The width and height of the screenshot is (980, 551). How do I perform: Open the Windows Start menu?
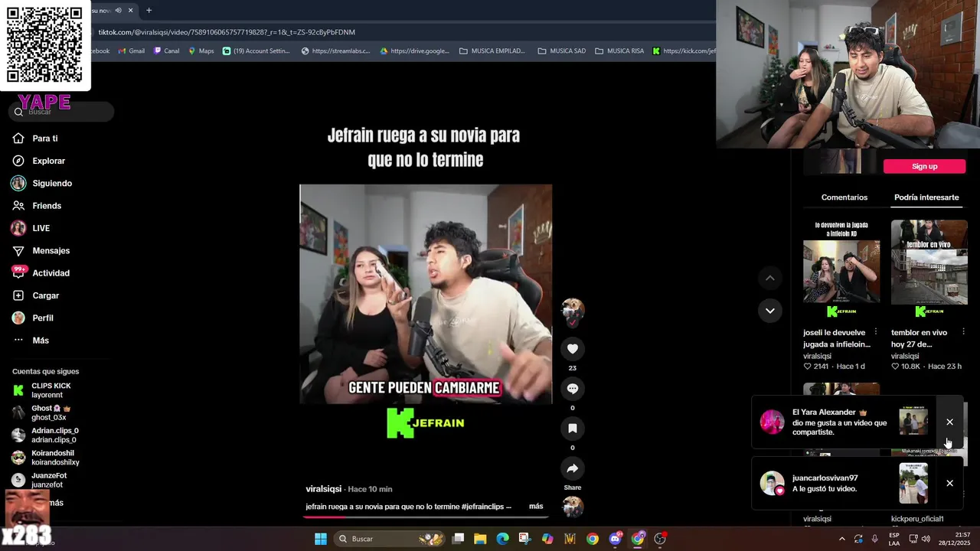point(320,539)
